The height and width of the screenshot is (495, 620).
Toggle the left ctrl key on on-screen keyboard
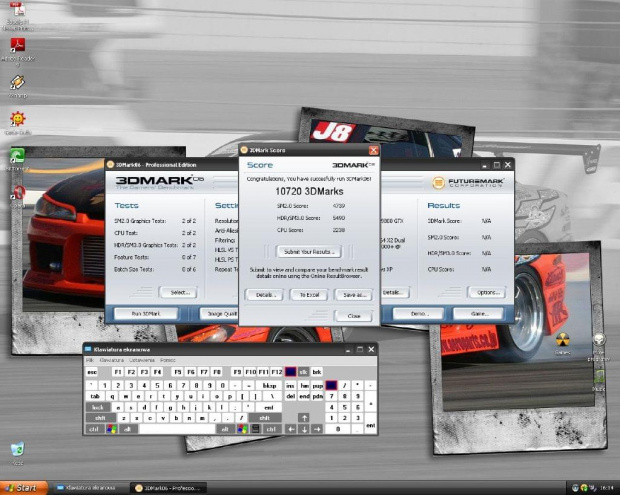[94, 429]
